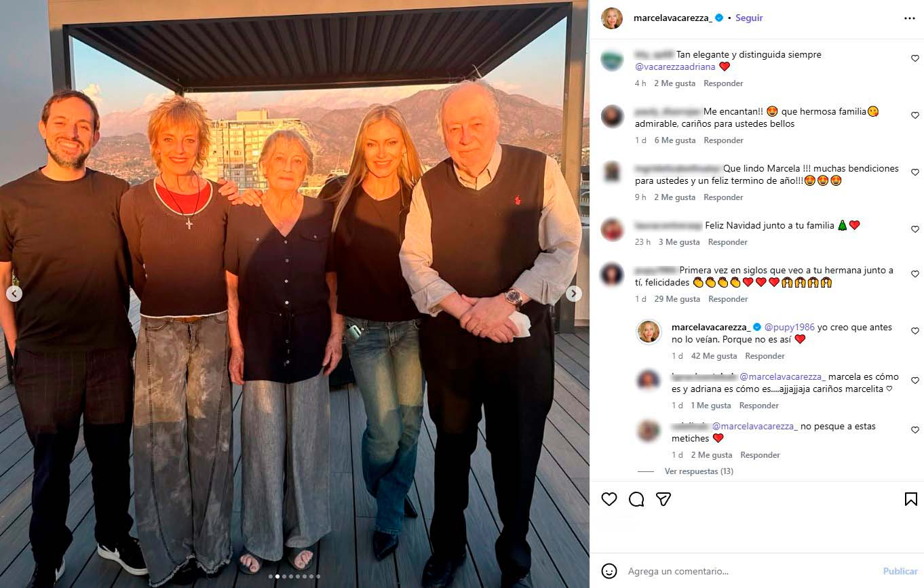Open the comment bubble icon

click(x=636, y=499)
